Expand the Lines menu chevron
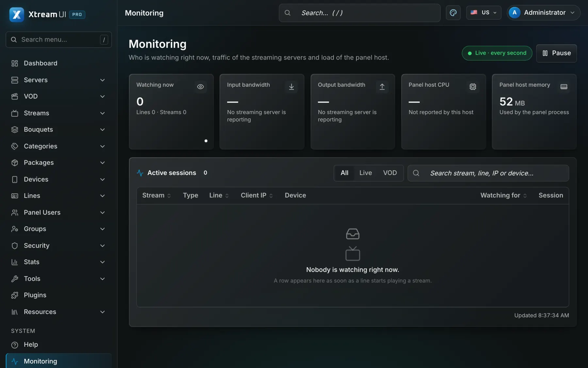This screenshot has width=588, height=368. 102,196
